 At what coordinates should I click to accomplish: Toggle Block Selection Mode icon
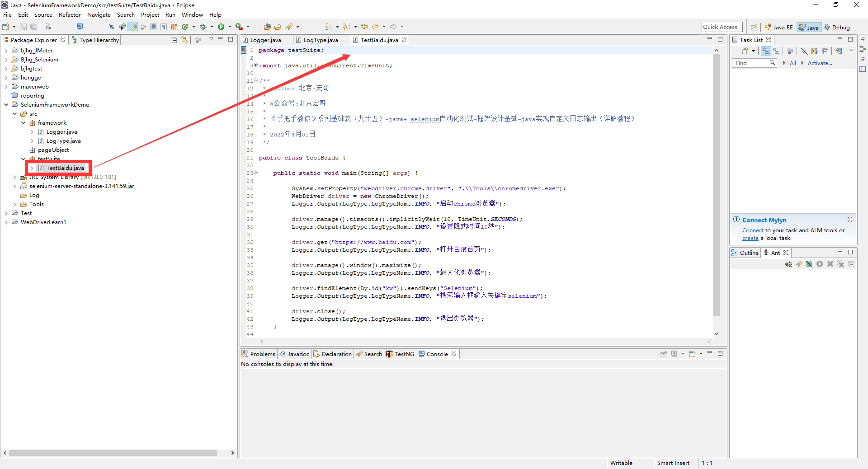[153, 27]
